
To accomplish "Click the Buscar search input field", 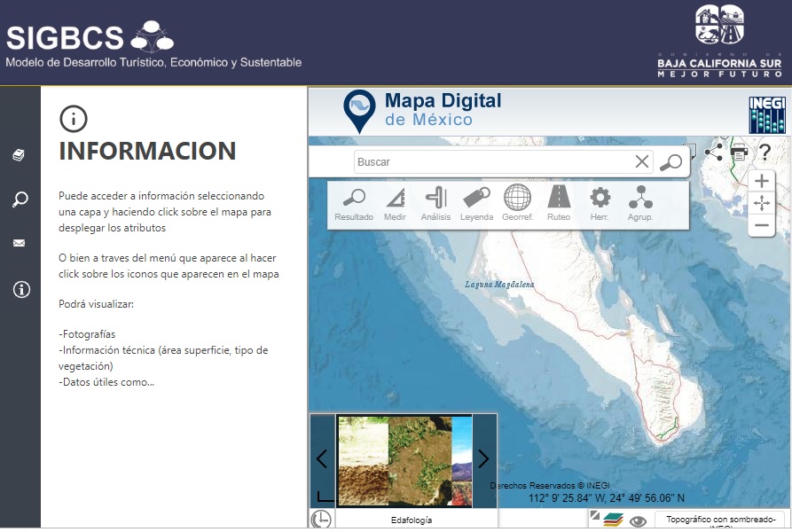I will pos(492,162).
